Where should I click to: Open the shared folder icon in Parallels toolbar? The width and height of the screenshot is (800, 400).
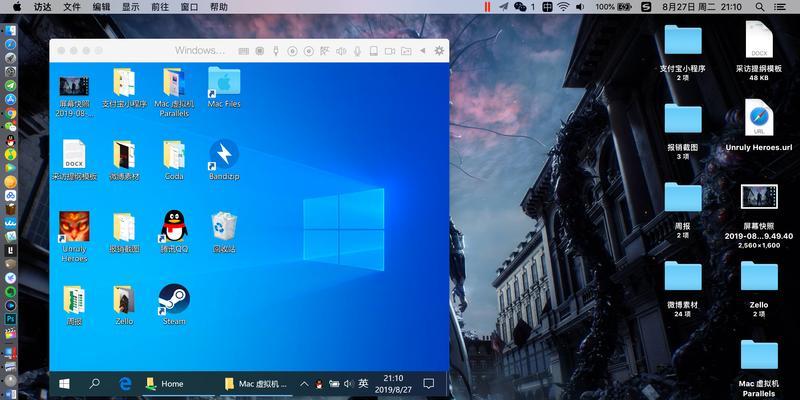click(406, 51)
